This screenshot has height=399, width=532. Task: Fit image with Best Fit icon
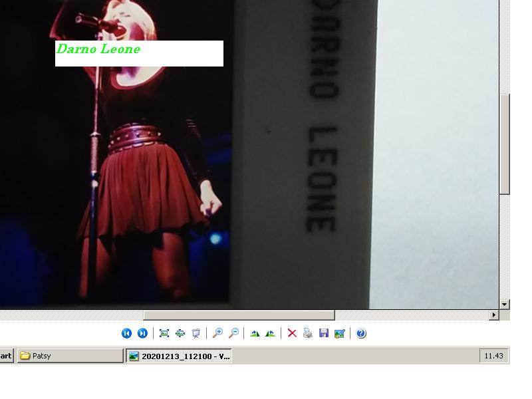coord(164,334)
